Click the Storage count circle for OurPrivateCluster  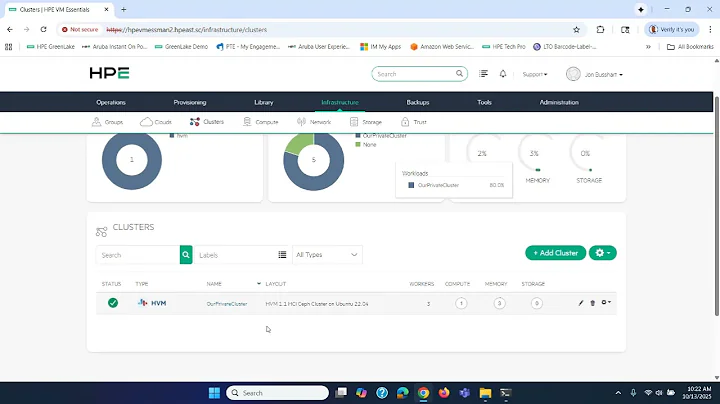(536, 303)
